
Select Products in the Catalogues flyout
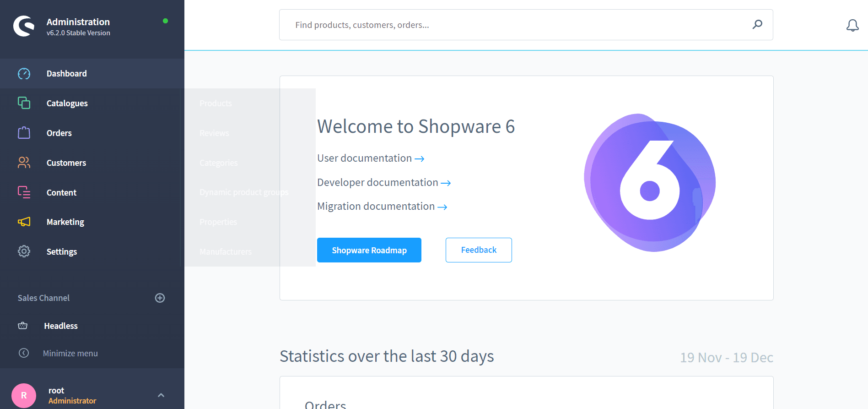click(216, 104)
